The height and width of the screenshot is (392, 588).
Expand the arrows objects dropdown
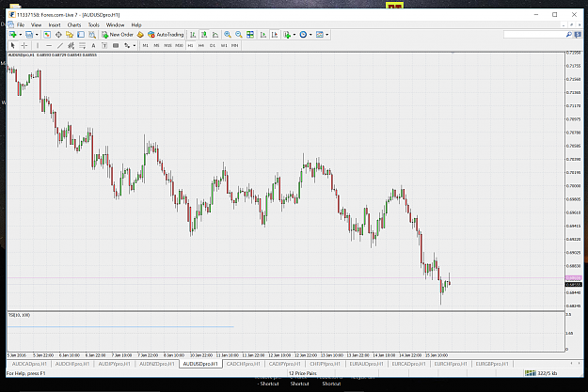135,46
